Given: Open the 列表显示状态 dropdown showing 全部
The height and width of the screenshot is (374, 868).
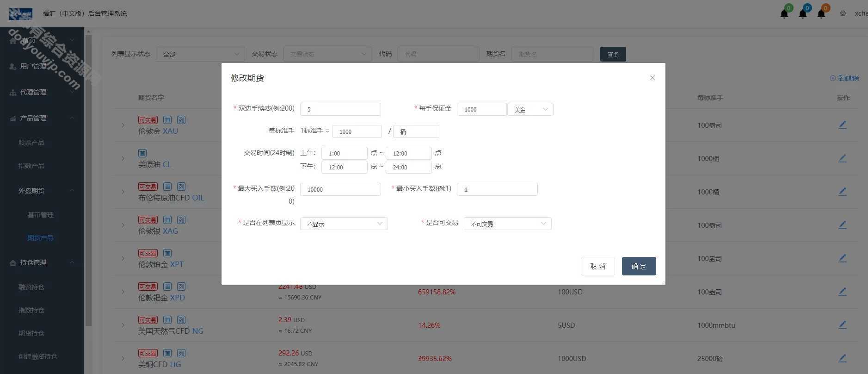Looking at the screenshot, I should pyautogui.click(x=200, y=54).
